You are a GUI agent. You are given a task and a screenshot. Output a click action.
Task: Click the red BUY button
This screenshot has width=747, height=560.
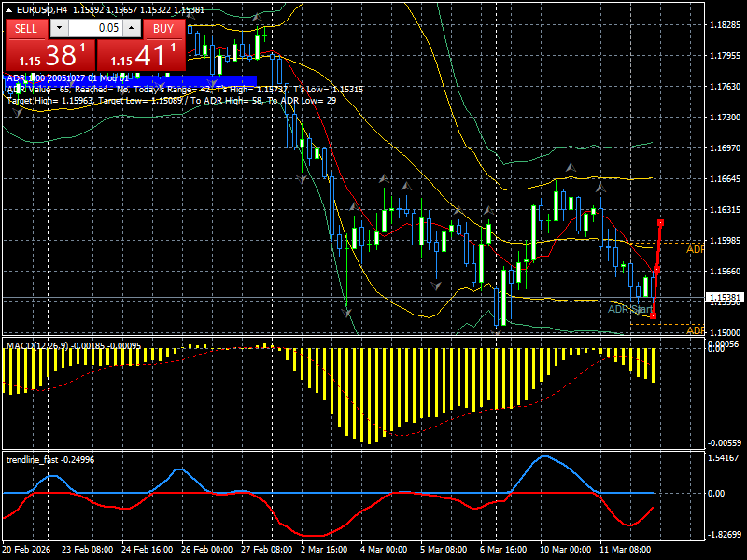pos(163,29)
